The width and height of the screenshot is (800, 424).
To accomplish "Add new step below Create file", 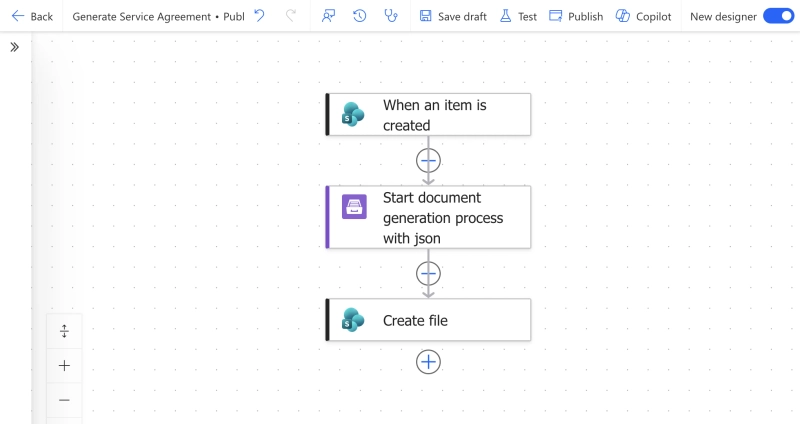I will click(x=428, y=362).
